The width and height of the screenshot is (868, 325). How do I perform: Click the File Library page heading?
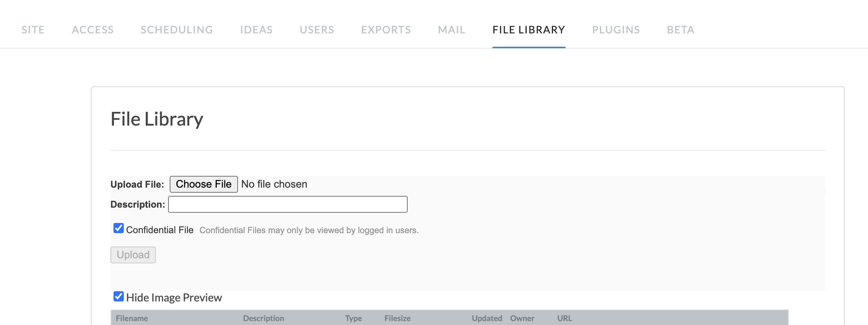click(x=157, y=119)
